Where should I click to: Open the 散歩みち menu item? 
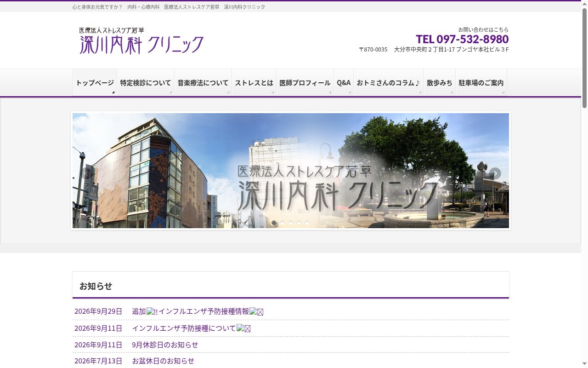tap(440, 83)
